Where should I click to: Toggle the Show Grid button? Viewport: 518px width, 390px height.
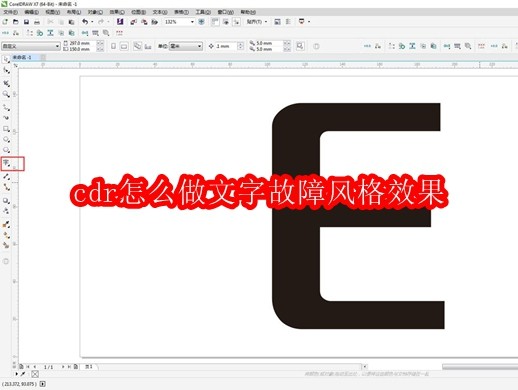point(226,22)
